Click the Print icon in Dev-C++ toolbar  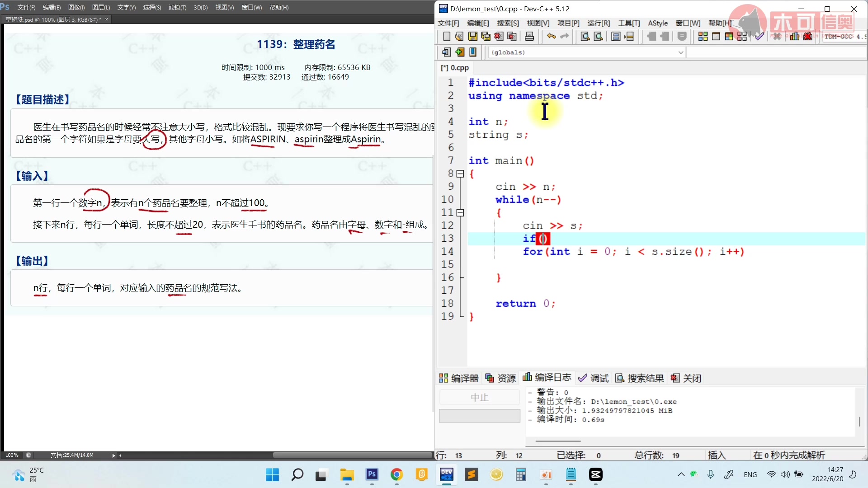529,37
